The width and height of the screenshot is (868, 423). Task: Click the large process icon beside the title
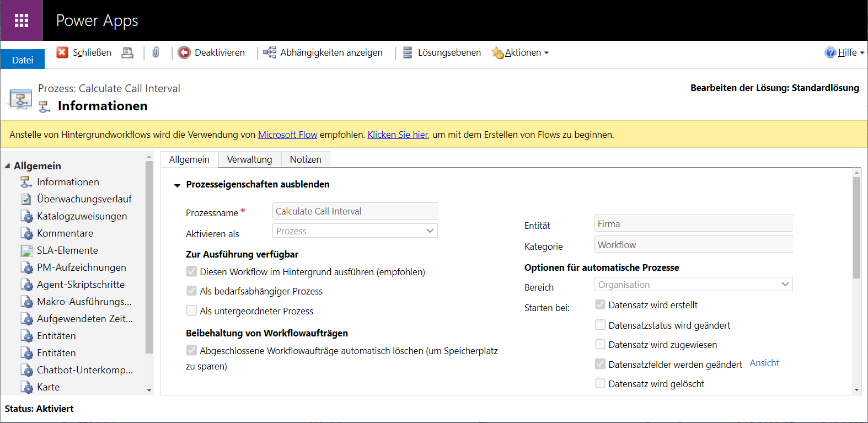pos(20,99)
